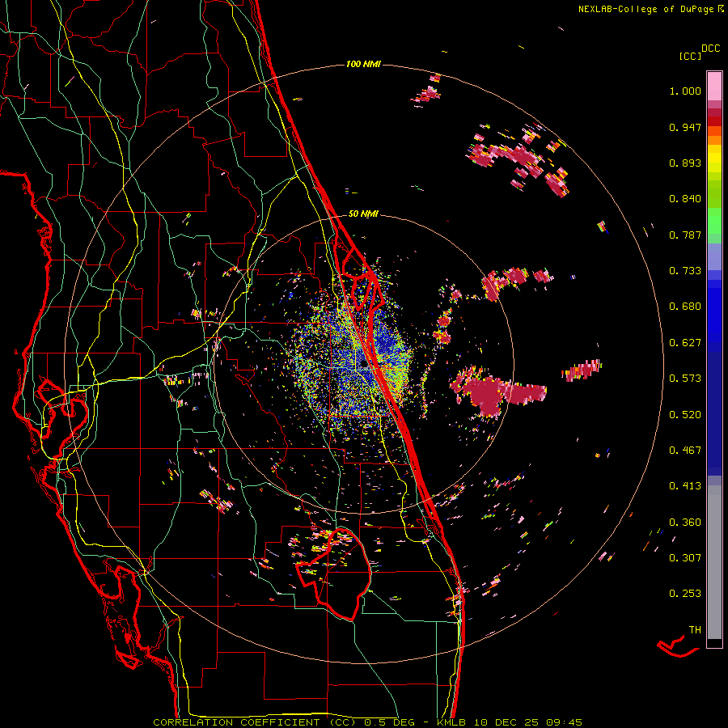Click the 0.680 scale value

click(685, 307)
